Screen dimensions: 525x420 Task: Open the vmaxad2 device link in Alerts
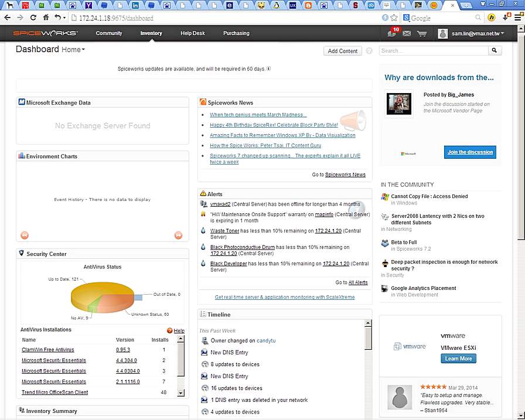[x=220, y=204]
